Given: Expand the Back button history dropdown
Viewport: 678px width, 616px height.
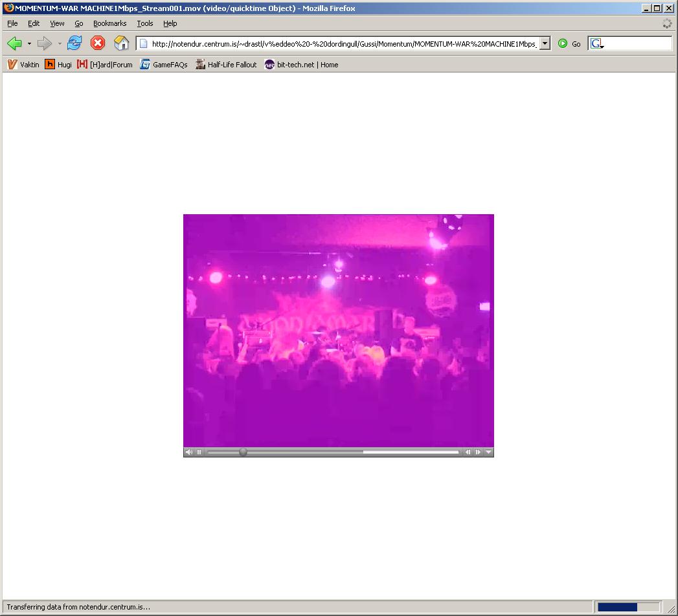Looking at the screenshot, I should [29, 43].
